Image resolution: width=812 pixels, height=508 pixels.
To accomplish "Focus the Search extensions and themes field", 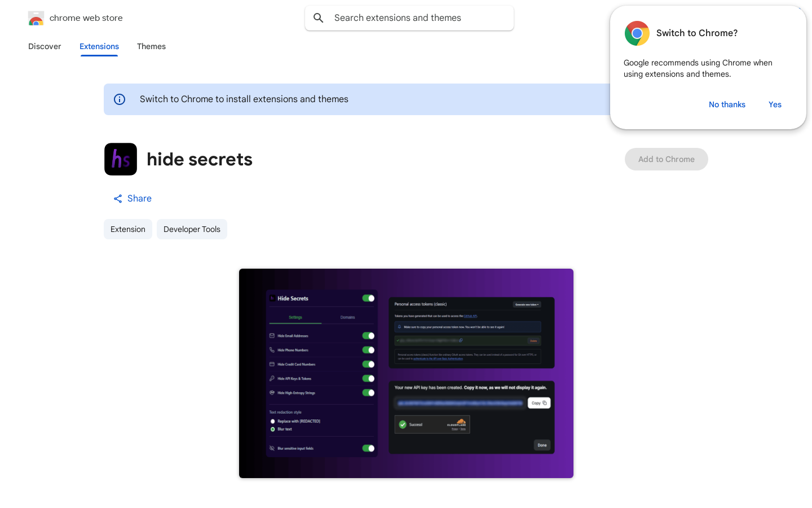I will coord(409,18).
